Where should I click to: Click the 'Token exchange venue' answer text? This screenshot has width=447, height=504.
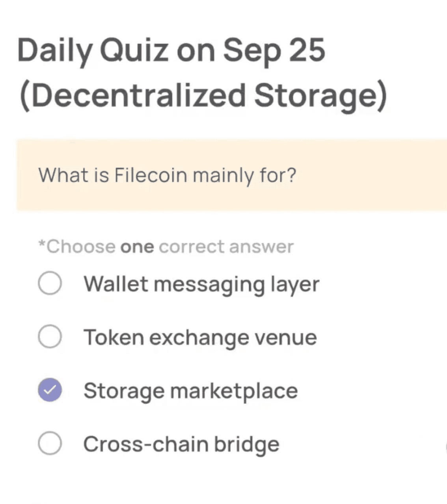[200, 337]
